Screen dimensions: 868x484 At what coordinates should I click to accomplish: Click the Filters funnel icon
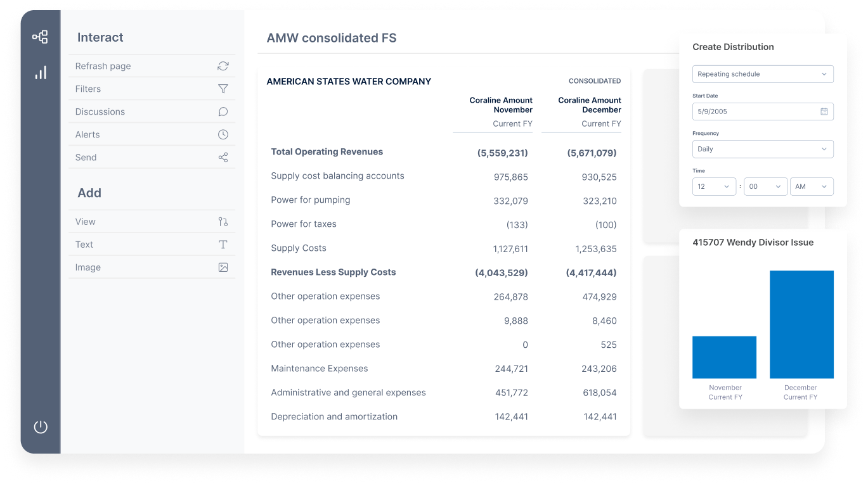tap(223, 89)
